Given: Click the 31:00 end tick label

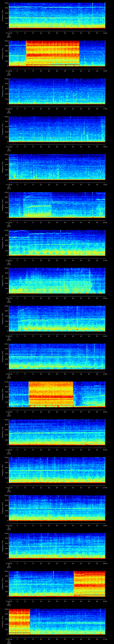Looking at the screenshot, I should pyautogui.click(x=105, y=639).
